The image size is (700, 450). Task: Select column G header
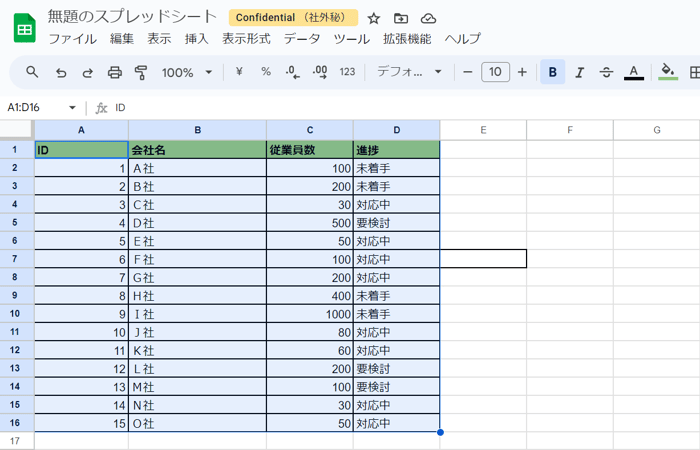pos(657,130)
